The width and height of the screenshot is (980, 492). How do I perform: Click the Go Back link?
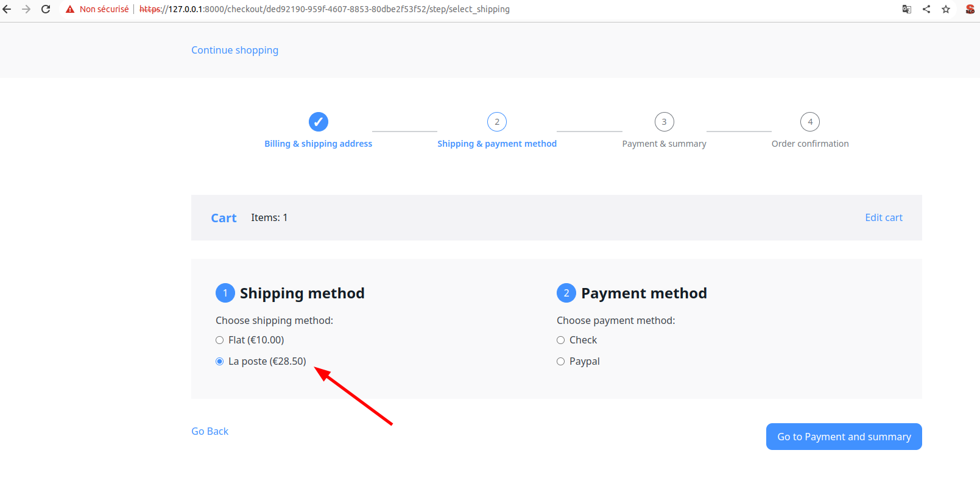point(210,431)
